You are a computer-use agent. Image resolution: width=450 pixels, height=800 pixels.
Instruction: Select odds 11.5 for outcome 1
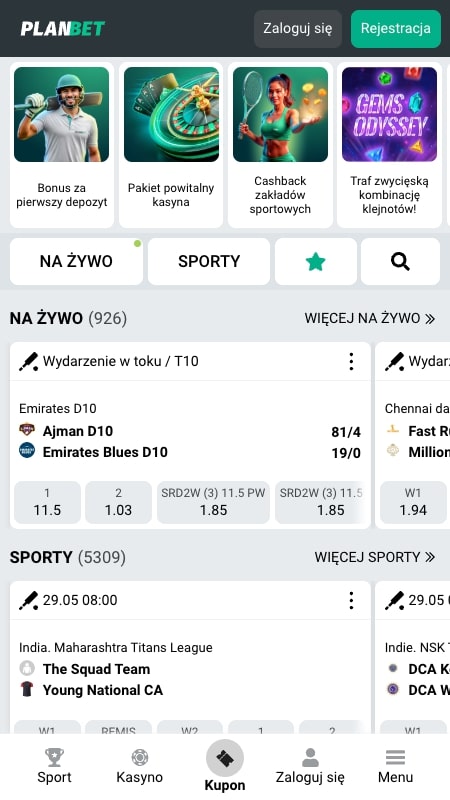pos(47,503)
